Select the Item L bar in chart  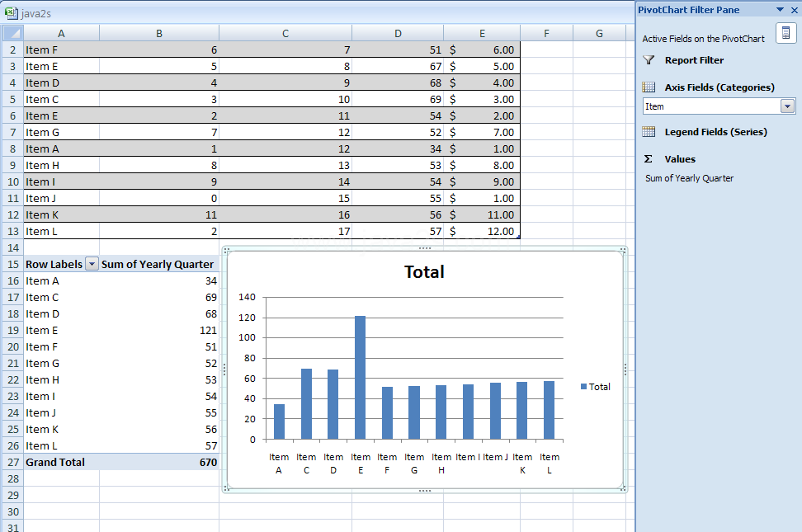pos(549,410)
